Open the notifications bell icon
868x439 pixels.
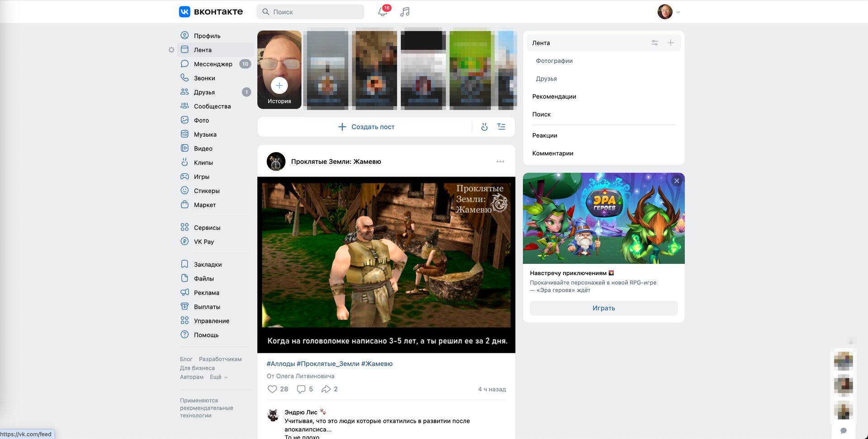click(x=382, y=12)
